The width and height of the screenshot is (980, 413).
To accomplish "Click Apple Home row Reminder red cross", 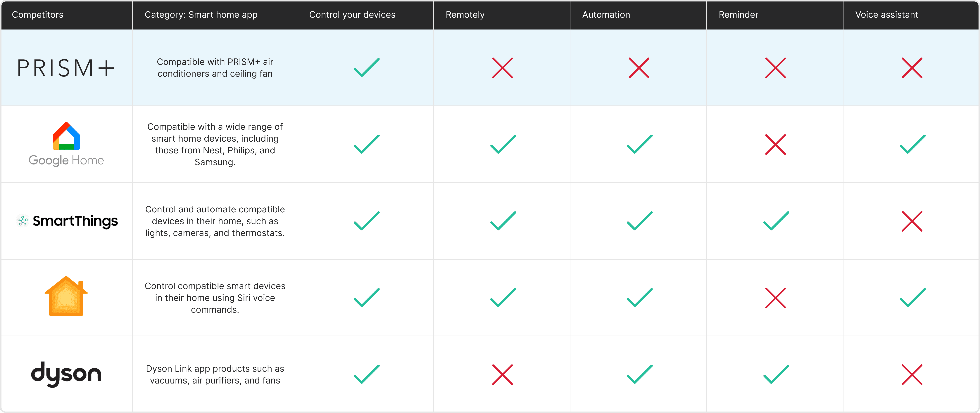I will pyautogui.click(x=776, y=298).
